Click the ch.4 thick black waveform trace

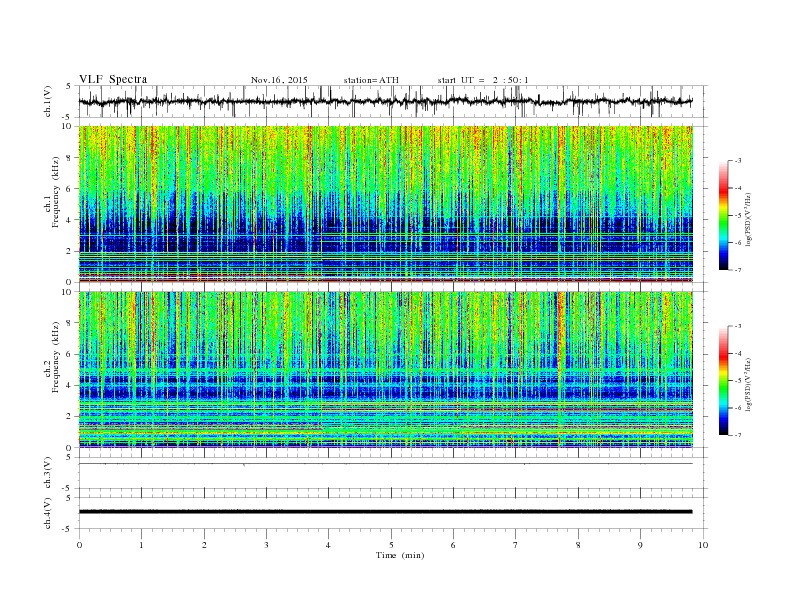[x=385, y=512]
